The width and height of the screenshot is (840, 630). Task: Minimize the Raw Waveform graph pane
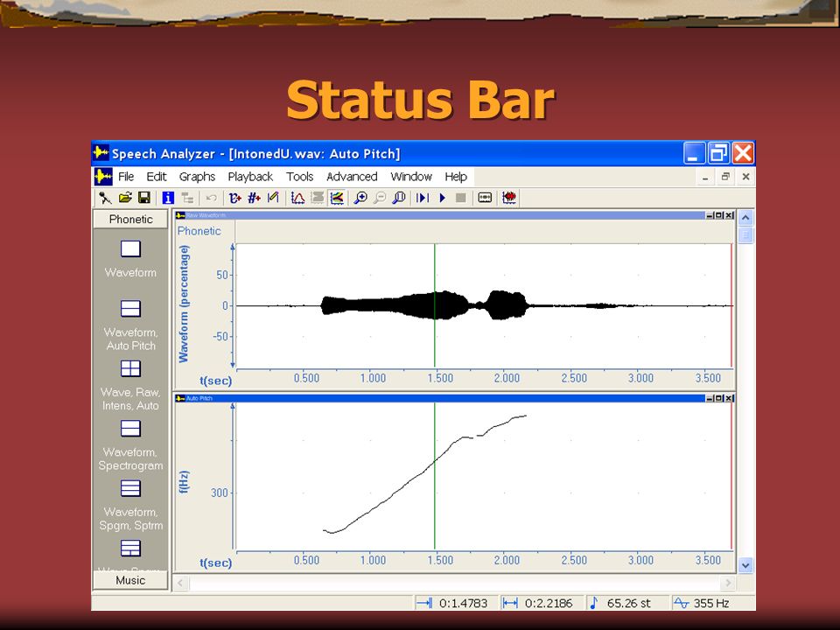(x=710, y=215)
